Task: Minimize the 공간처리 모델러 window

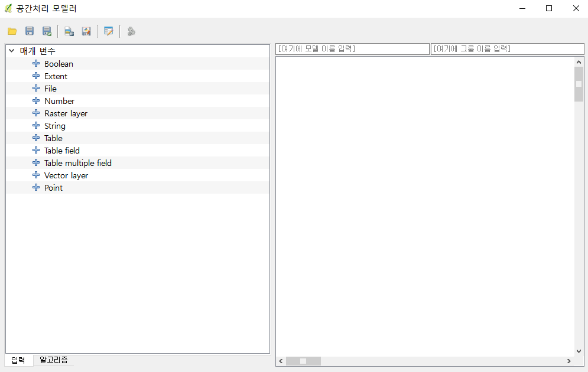Action: click(522, 8)
